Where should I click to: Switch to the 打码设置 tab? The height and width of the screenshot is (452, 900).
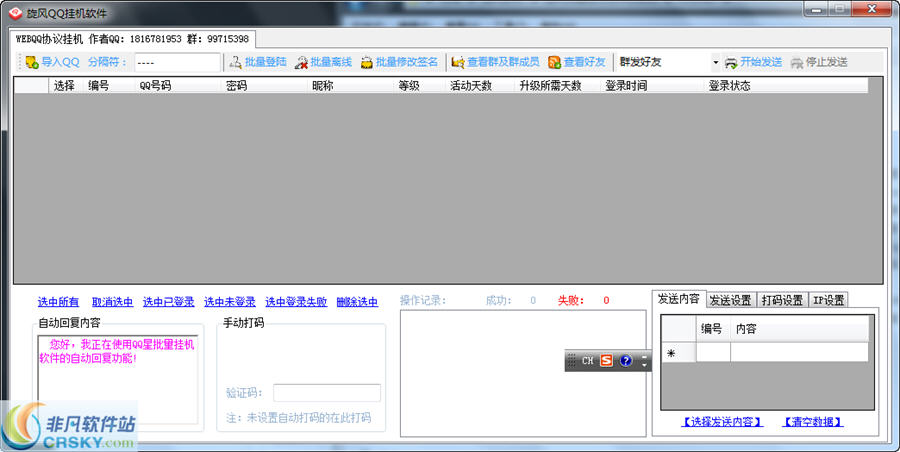[782, 300]
